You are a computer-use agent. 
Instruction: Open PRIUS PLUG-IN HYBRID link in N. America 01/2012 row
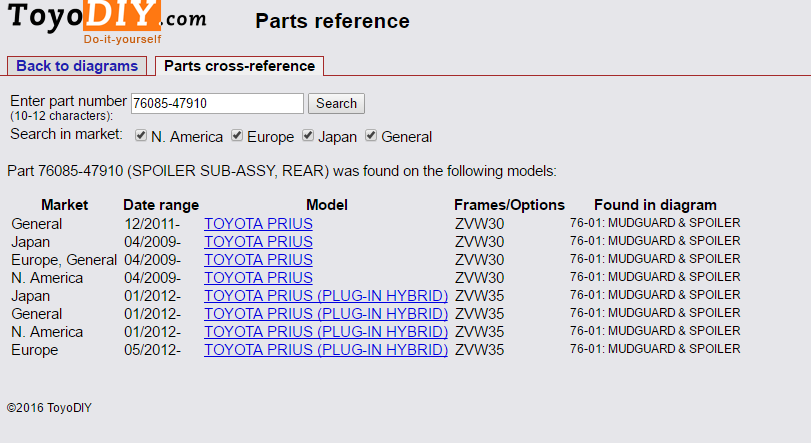[x=326, y=332]
